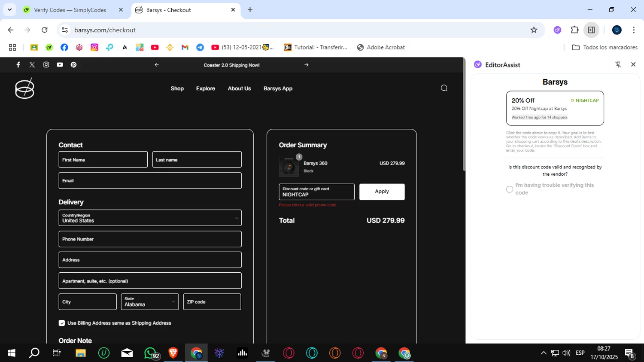Click the Barsys logo
The width and height of the screenshot is (644, 362).
24,88
